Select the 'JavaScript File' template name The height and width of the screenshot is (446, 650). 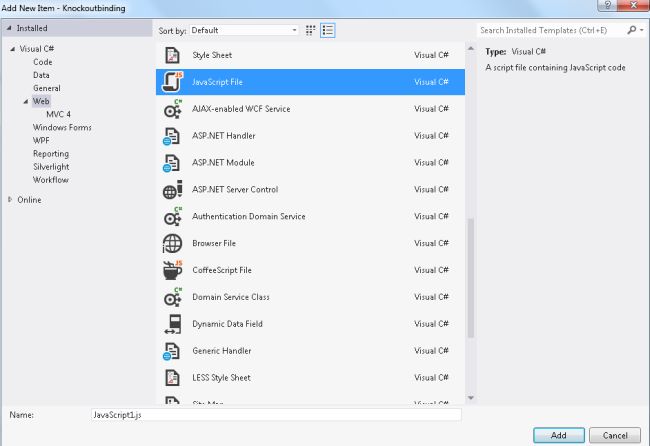[217, 82]
